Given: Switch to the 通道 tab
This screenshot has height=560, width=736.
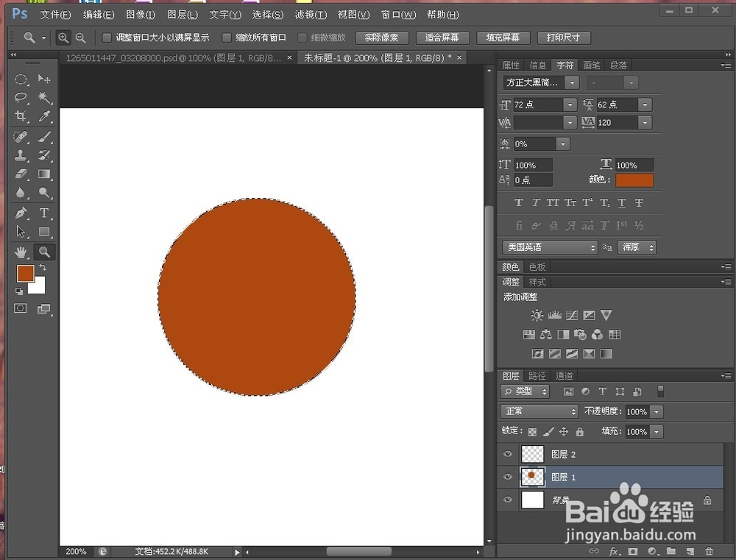Looking at the screenshot, I should click(x=565, y=375).
